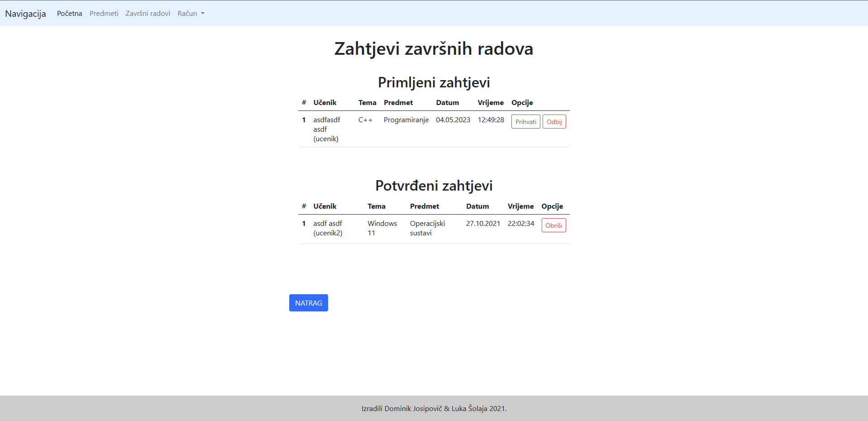Click the Tema column header in Potvrđeni zahtjevi
This screenshot has width=868, height=421.
pyautogui.click(x=377, y=206)
